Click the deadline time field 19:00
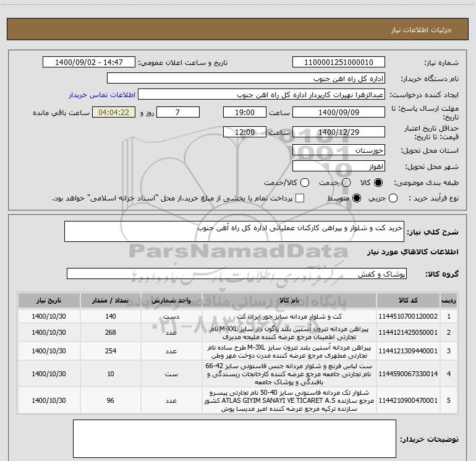Viewport: 476px width, 461px height. coord(245,112)
